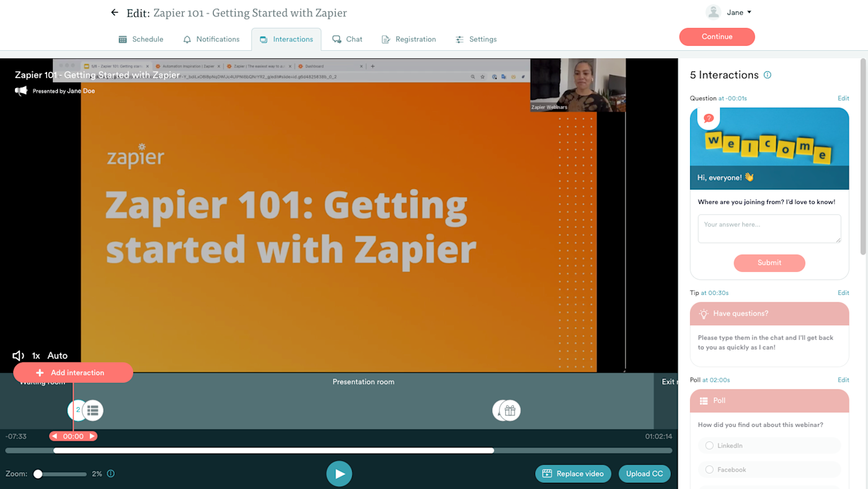The width and height of the screenshot is (868, 489).
Task: Open the Jane account dropdown
Action: [739, 12]
